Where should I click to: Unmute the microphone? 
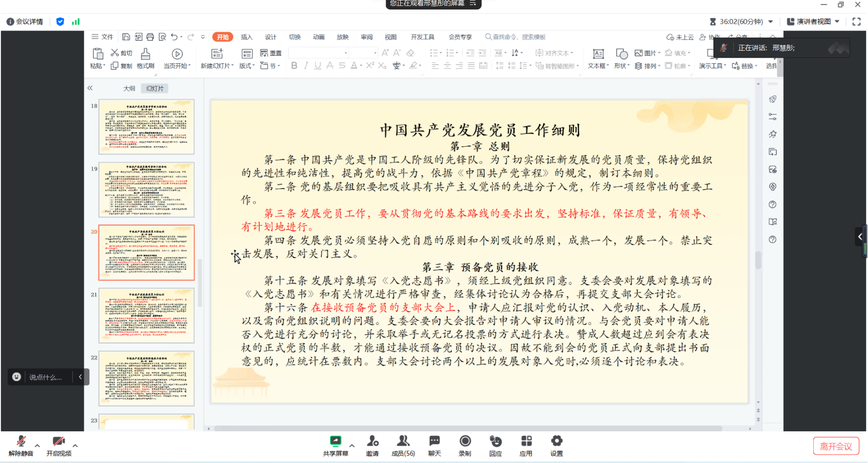coord(21,442)
